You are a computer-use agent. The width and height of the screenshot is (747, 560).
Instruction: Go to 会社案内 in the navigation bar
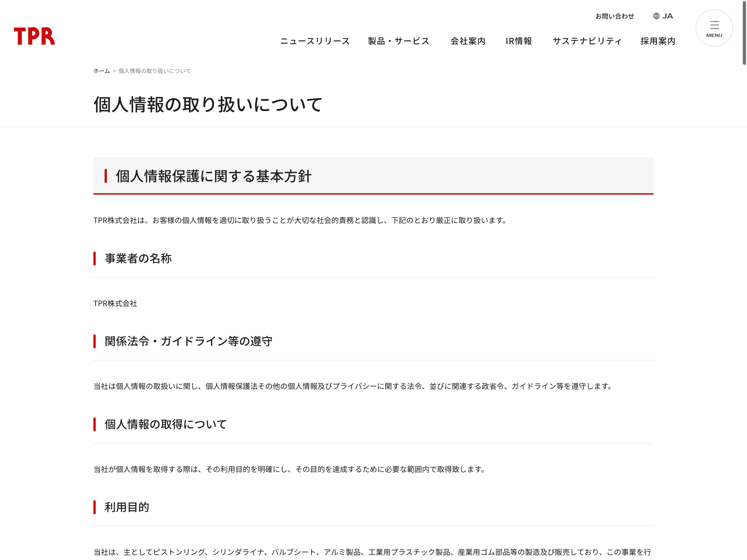468,41
